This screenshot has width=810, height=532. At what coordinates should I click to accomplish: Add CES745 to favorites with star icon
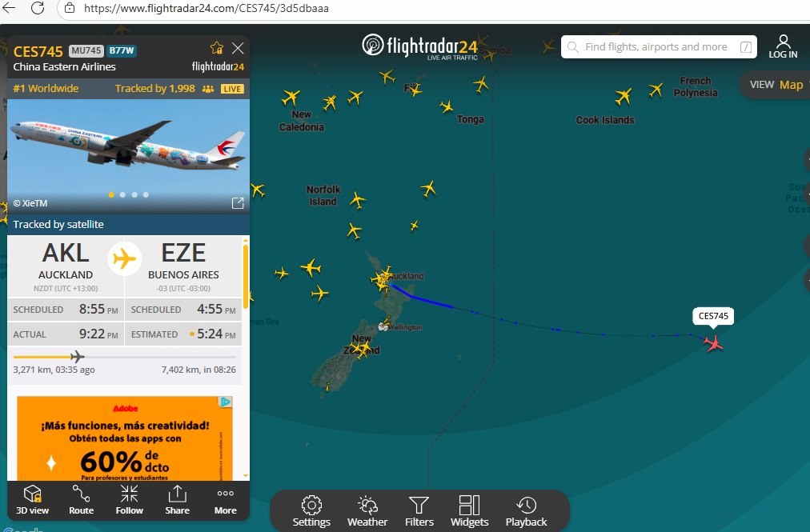tap(216, 48)
